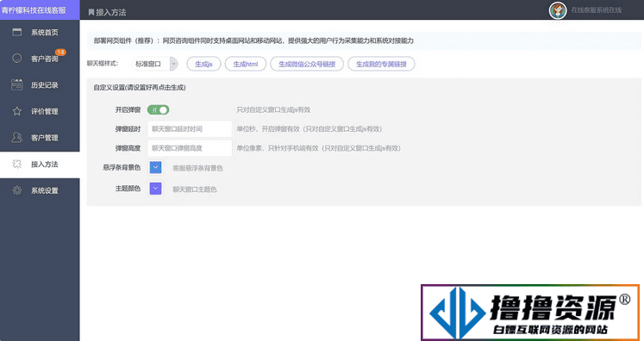The height and width of the screenshot is (341, 644).
Task: Click the 接入方法 puzzle icon
Action: pos(17,164)
